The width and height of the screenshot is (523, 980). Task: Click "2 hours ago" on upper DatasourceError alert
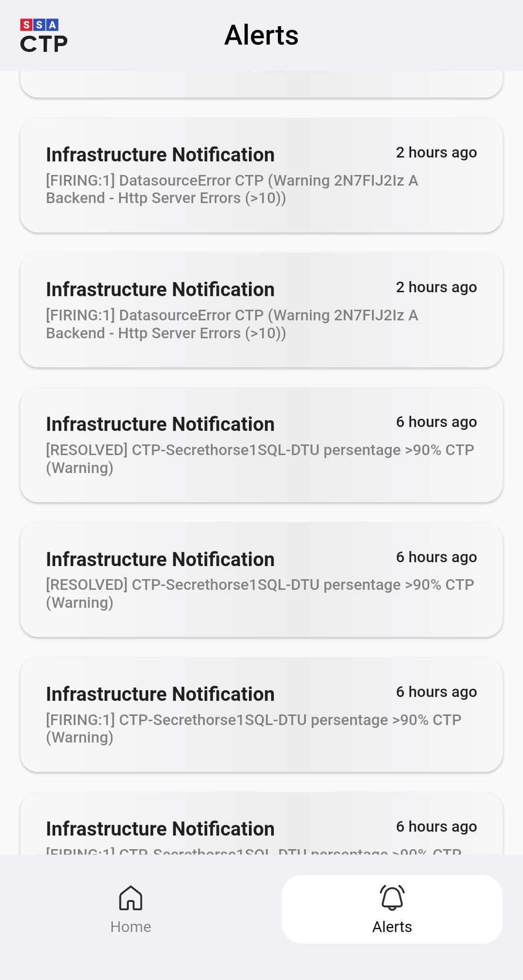coord(436,153)
